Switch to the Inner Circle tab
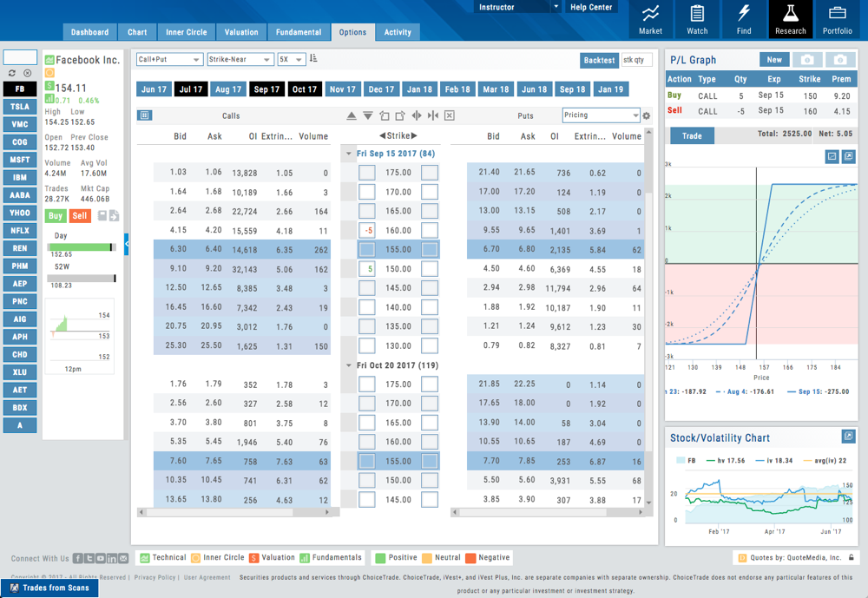868x598 pixels. (187, 32)
